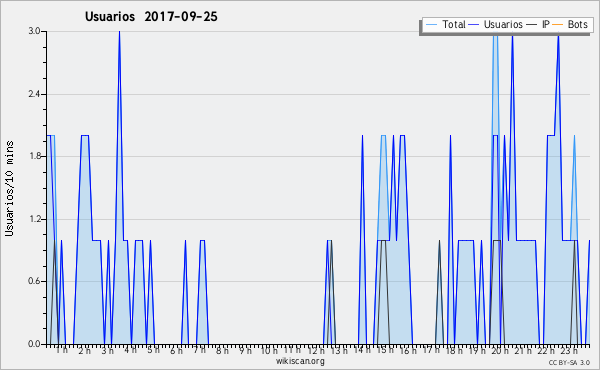
Task: Click the 14 h tick label
Action: 362,350
